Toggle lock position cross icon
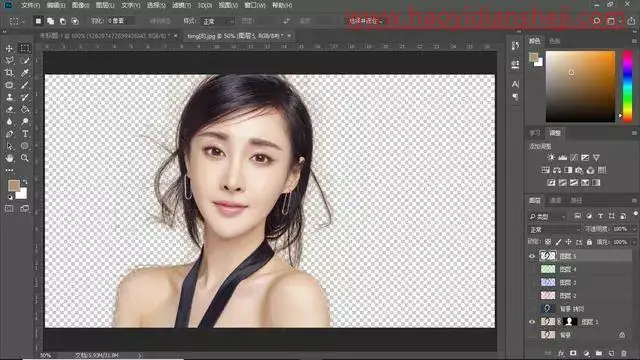This screenshot has height=360, width=640. click(568, 242)
